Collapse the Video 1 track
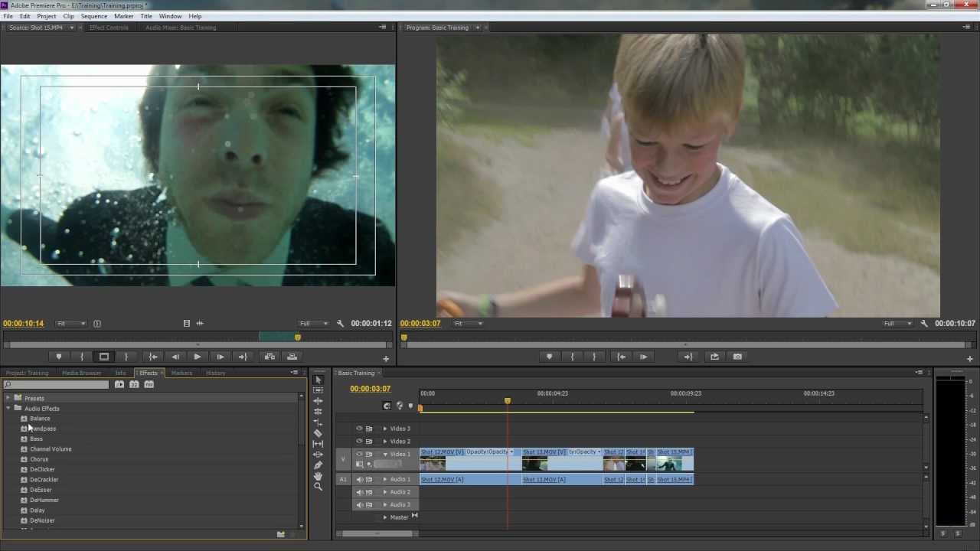 pos(385,454)
